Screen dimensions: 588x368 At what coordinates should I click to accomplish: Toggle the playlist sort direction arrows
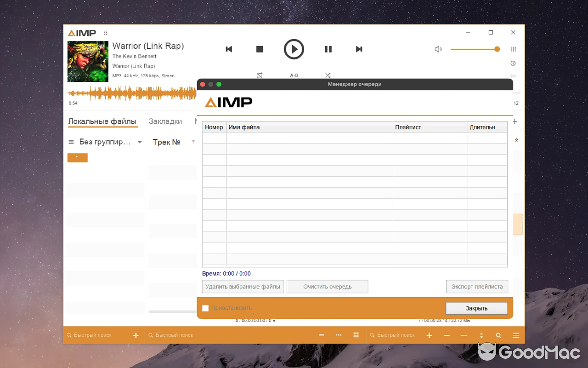click(481, 335)
